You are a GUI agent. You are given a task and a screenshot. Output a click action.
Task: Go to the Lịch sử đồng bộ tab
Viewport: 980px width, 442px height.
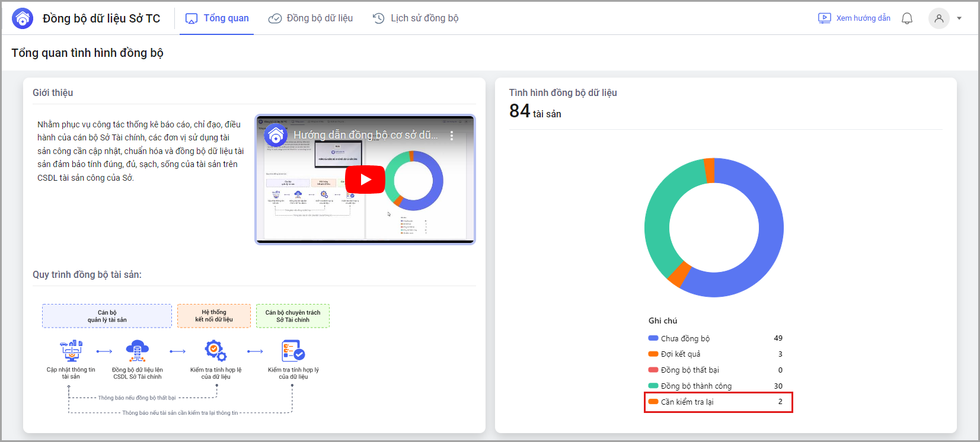pyautogui.click(x=416, y=18)
